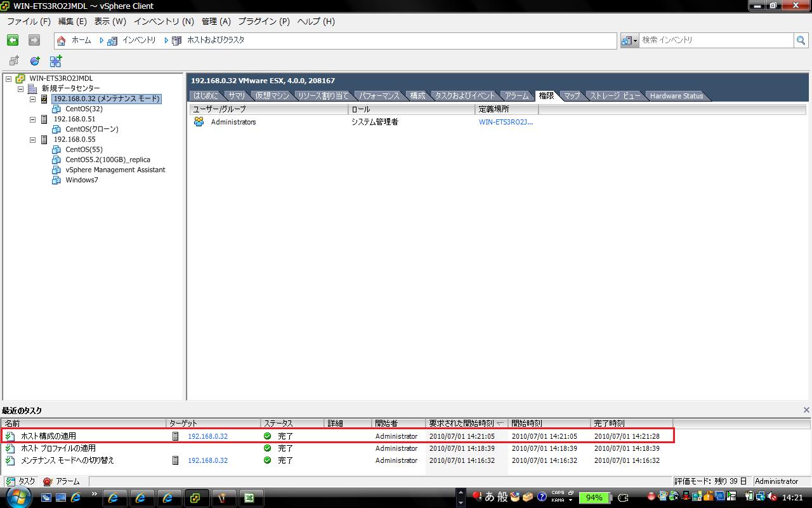Click the green back navigation arrow

(13, 40)
